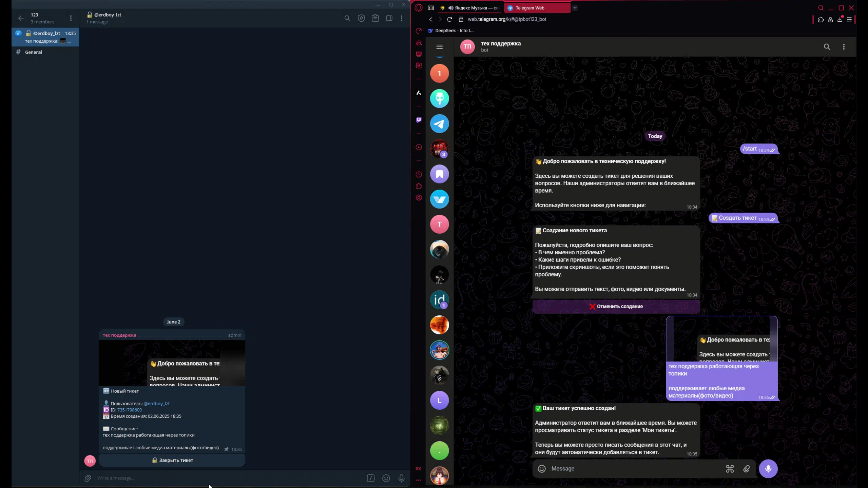Image resolution: width=868 pixels, height=488 pixels.
Task: Start voice recording in Telegram Desktop
Action: 401,478
